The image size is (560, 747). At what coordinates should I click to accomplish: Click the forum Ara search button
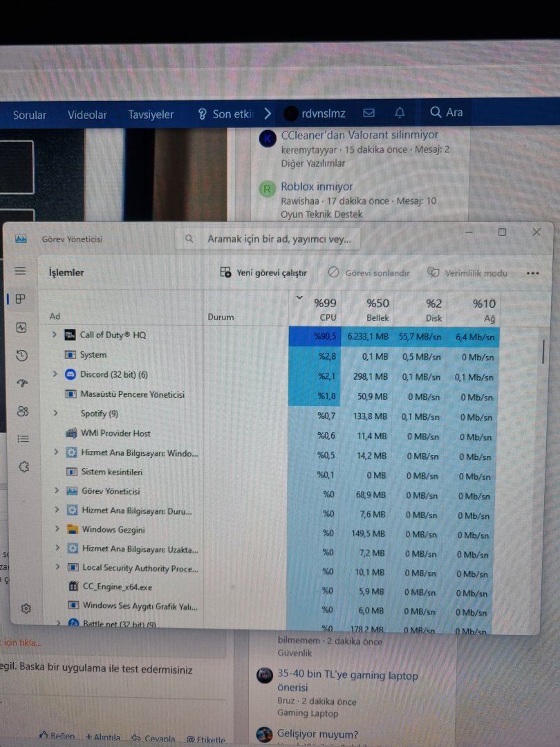(x=446, y=113)
